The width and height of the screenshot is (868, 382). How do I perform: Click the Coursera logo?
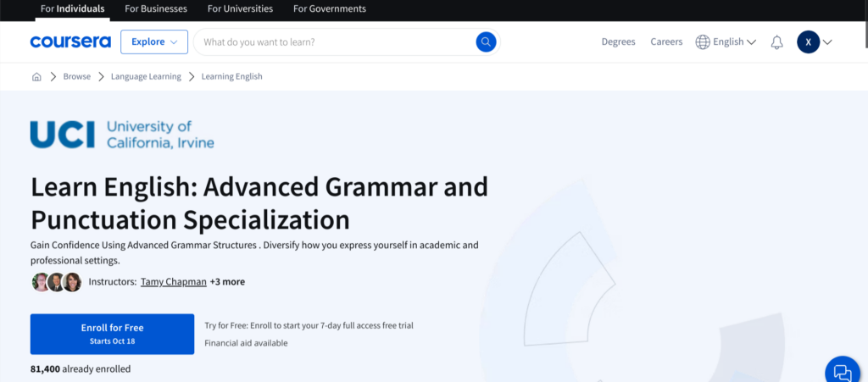(70, 42)
